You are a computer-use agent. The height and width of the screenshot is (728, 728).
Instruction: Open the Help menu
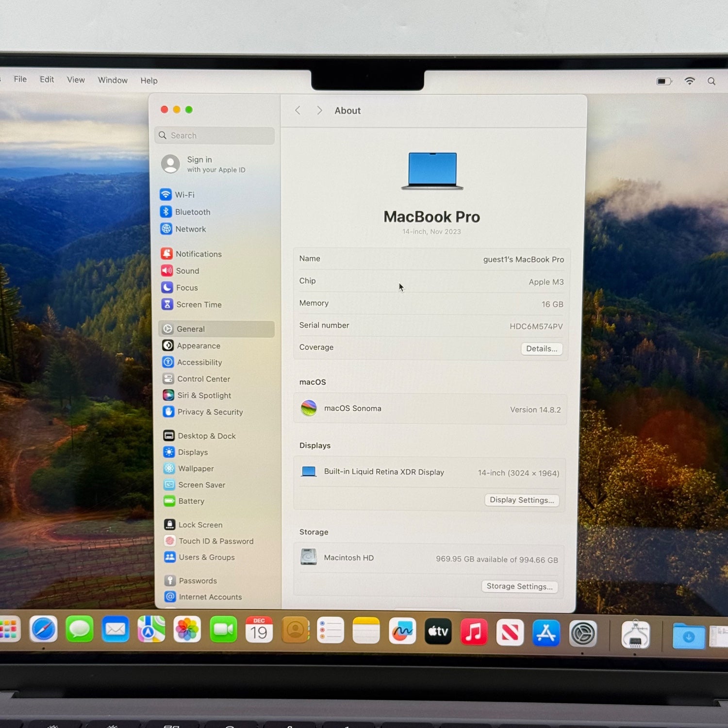149,81
